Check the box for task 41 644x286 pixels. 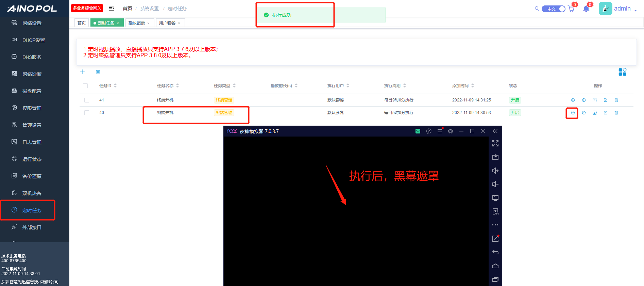[87, 100]
